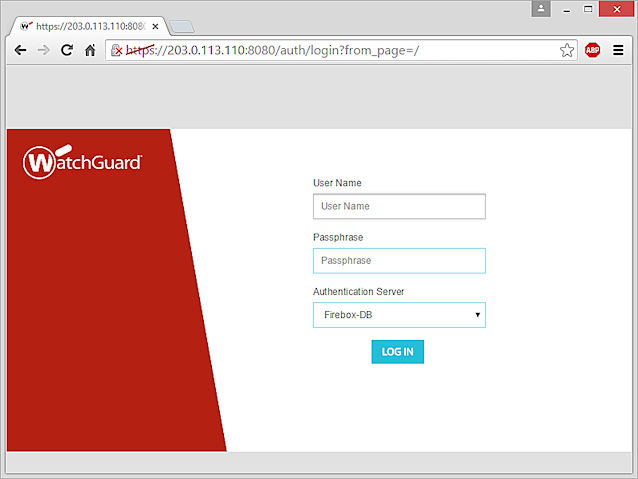Close the 203.0.113.110 browser tab
Viewport: 638px width, 479px height.
pos(155,26)
